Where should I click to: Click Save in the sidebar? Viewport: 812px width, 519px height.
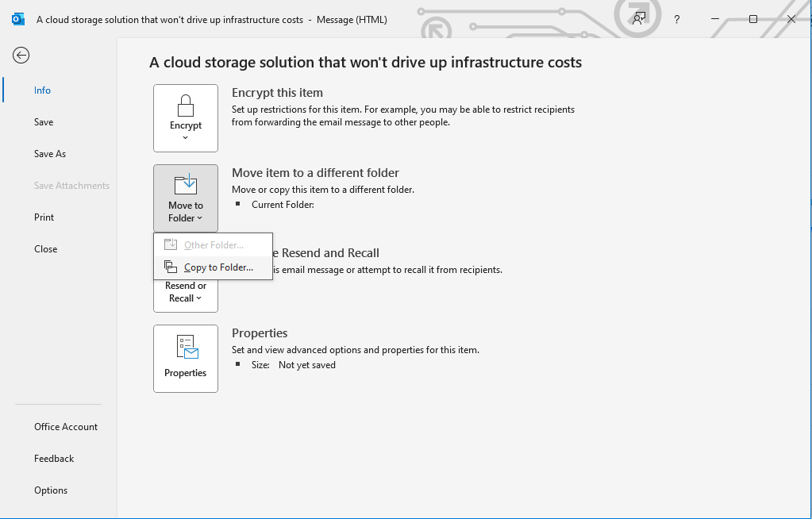coord(43,121)
